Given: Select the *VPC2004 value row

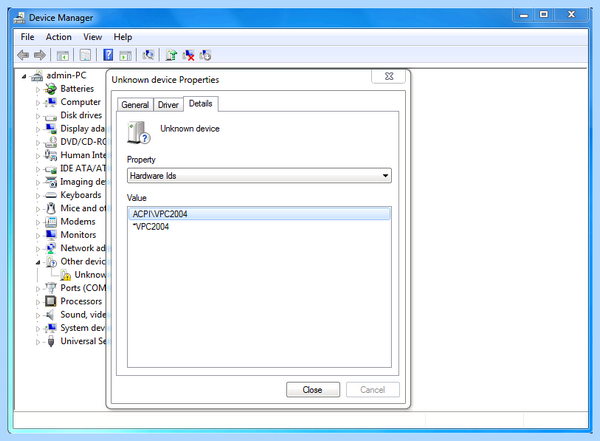Looking at the screenshot, I should 259,227.
